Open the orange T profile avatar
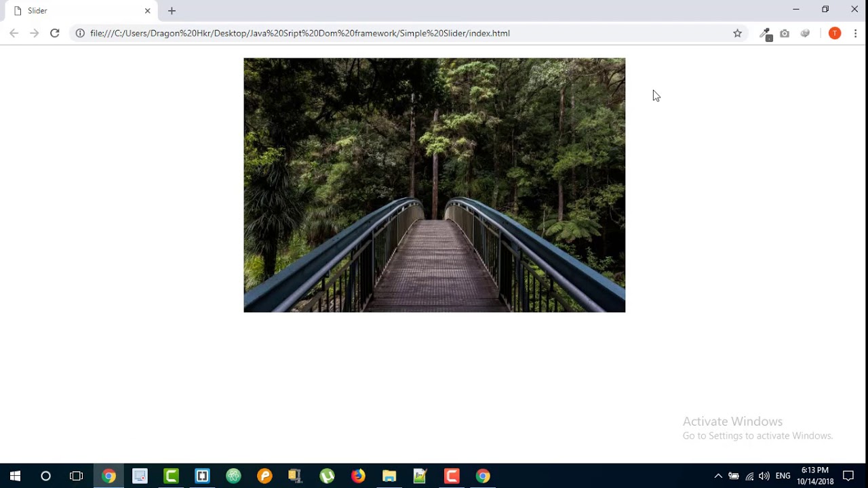 (835, 33)
